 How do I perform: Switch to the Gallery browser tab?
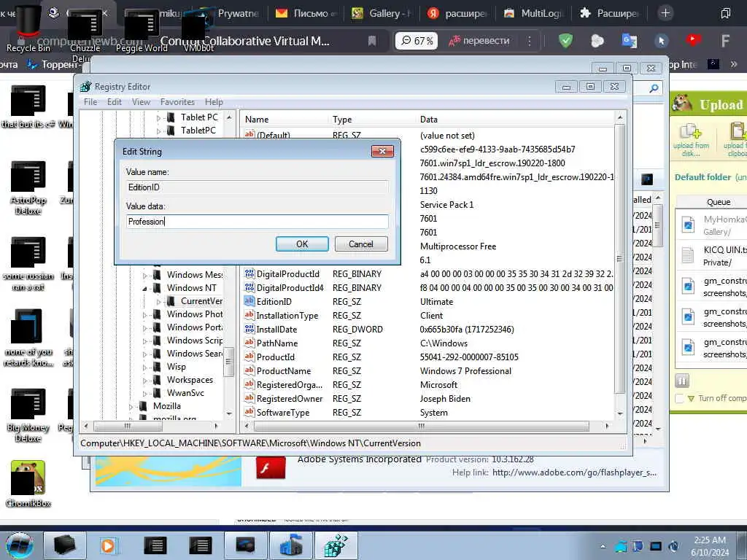tap(381, 13)
